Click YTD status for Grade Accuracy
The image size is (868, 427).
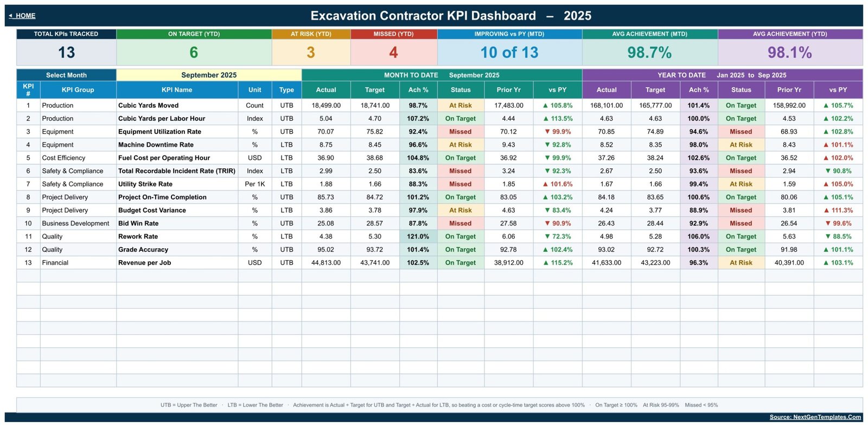click(x=741, y=249)
